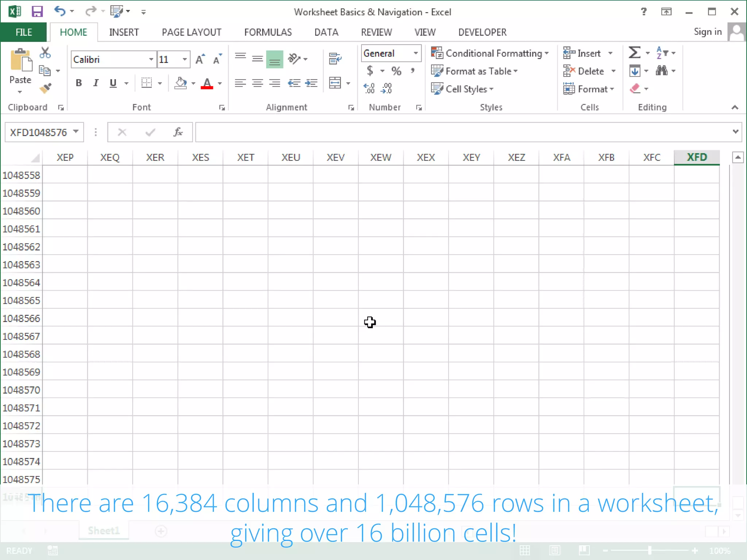
Task: Click the Increase Indent icon
Action: (311, 83)
